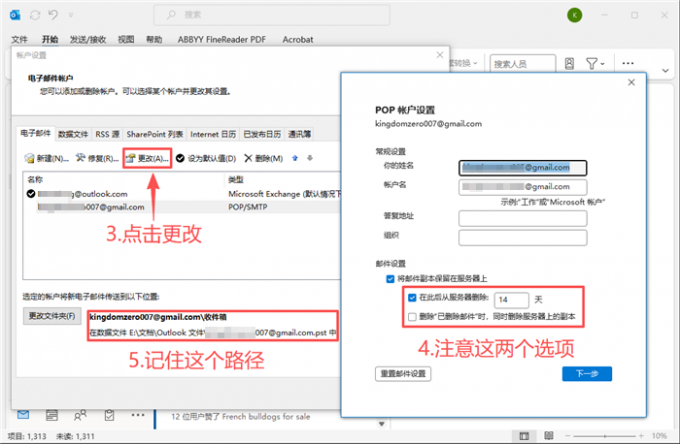Click zoom out minus in status bar

(x=567, y=436)
